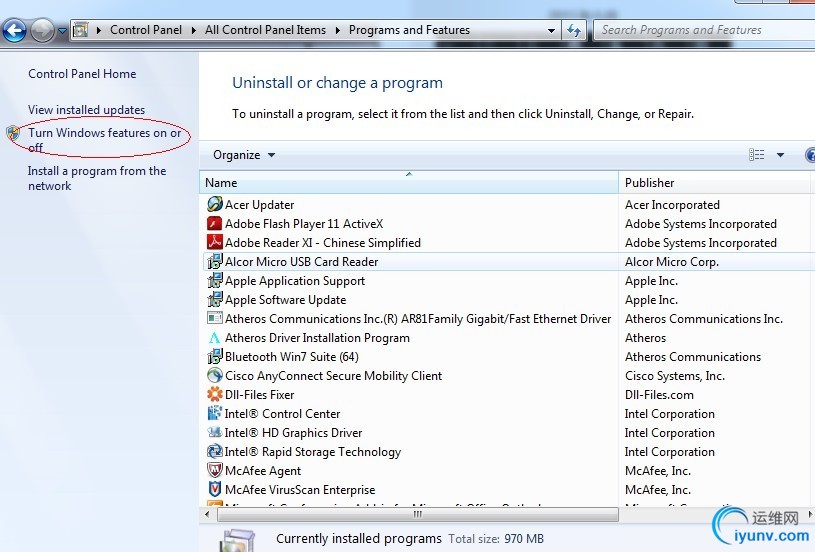
Task: Select McAfee VirusScan Enterprise entry
Action: 300,490
